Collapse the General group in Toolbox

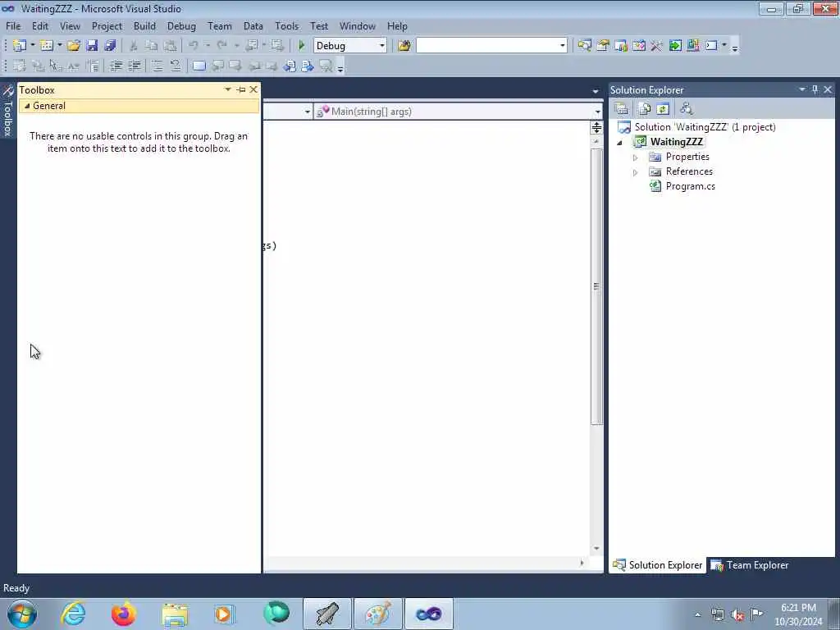tap(27, 106)
